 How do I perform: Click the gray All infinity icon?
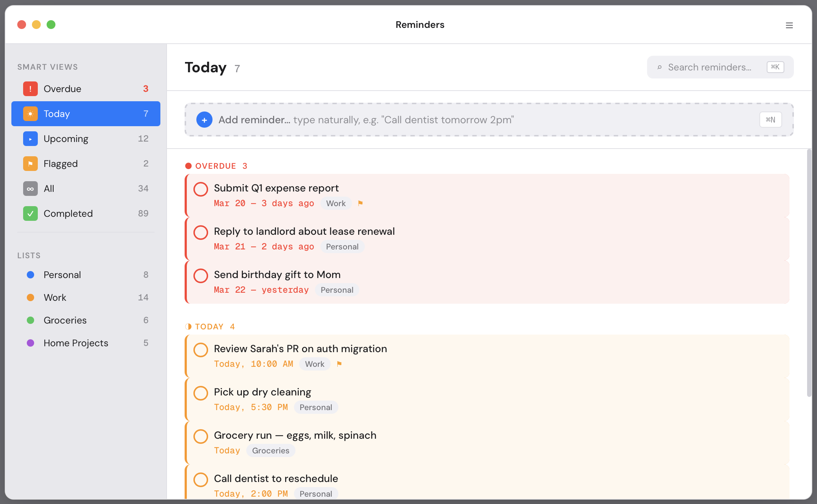pos(30,189)
